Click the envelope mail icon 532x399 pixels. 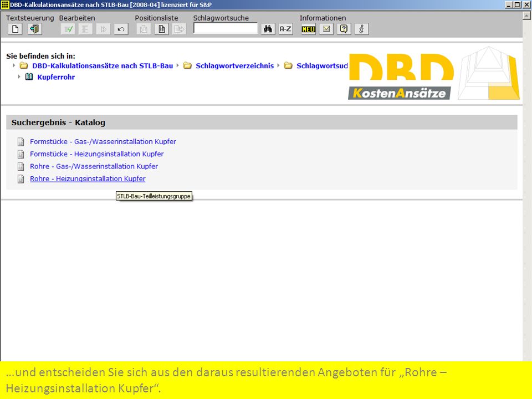[326, 29]
